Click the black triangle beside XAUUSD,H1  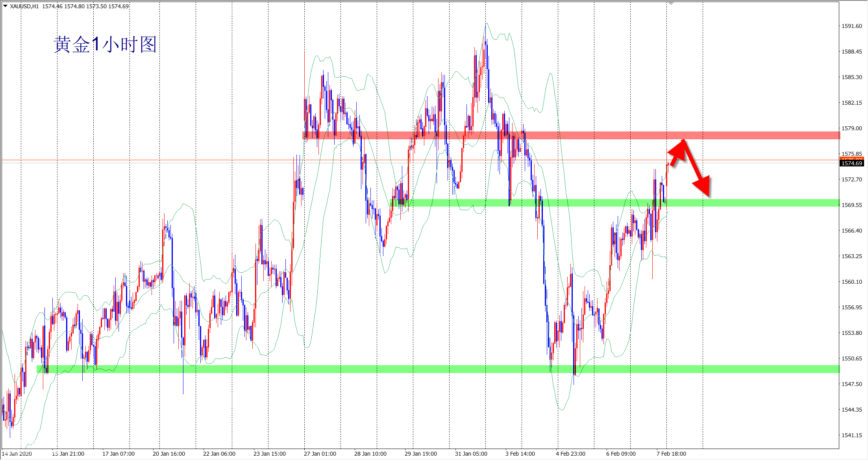tap(5, 6)
